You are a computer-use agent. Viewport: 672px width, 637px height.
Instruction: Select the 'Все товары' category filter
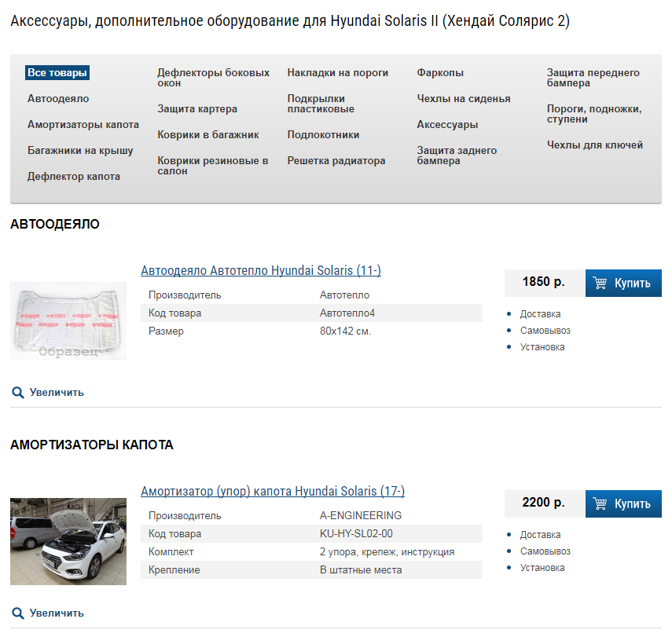click(57, 73)
